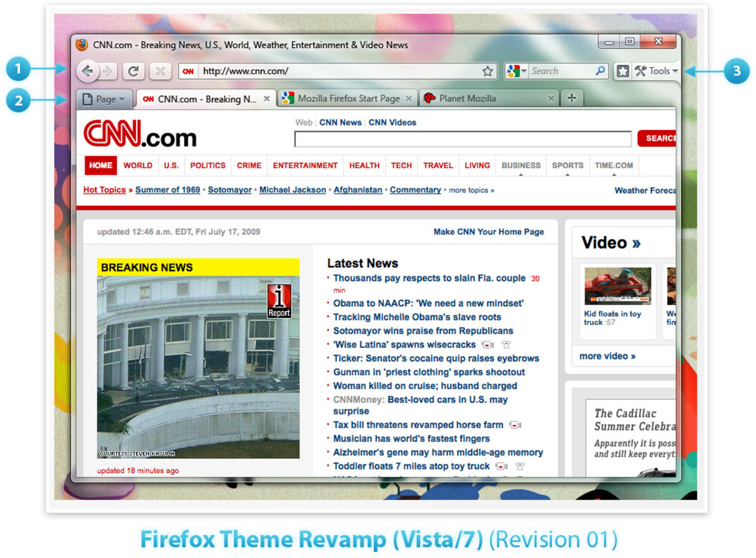Switch to Mozilla Firefox Start Page tab
This screenshot has width=756, height=558.
coord(348,99)
